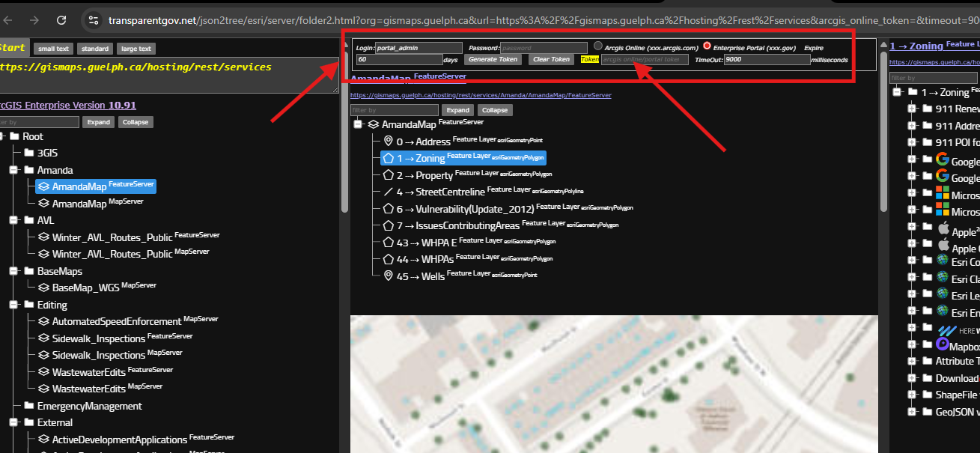Select the Enterprise Portal radio button
This screenshot has height=453, width=980.
tap(707, 46)
